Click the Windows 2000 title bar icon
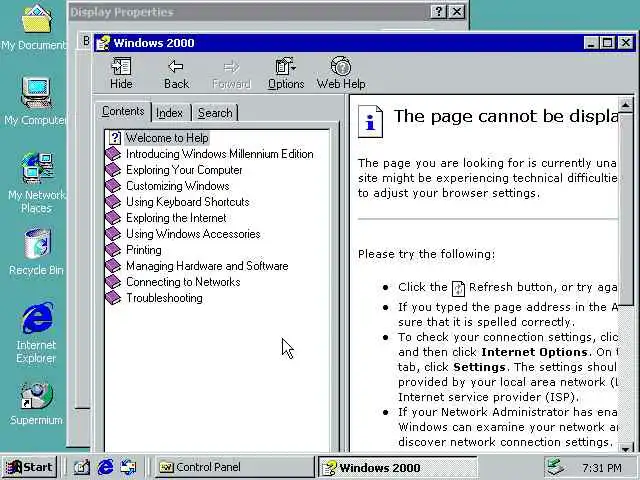This screenshot has height=480, width=640. point(103,43)
